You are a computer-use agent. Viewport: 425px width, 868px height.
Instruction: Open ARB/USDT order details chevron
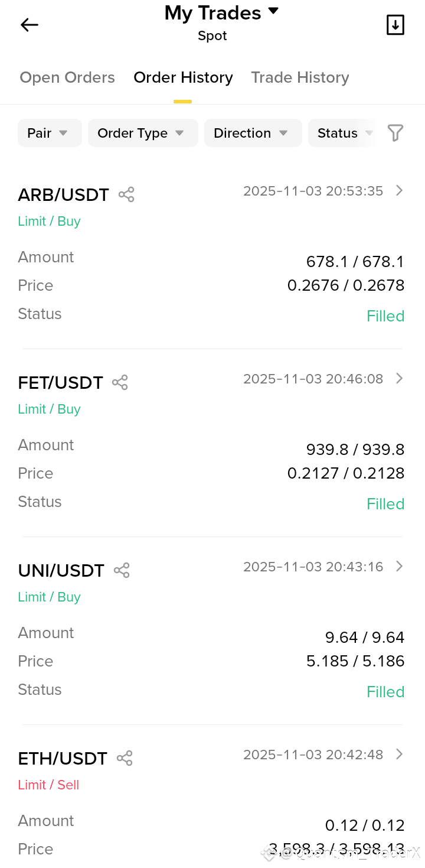click(x=400, y=190)
